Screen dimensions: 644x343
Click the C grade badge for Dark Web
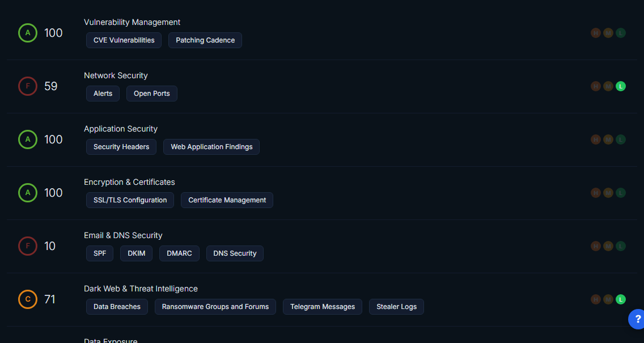[x=27, y=299]
